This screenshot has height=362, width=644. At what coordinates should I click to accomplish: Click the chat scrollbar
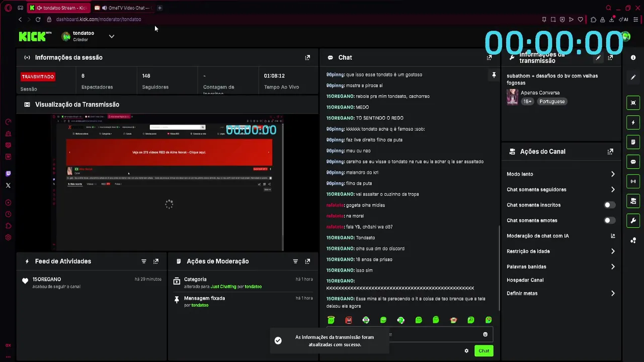click(x=499, y=268)
